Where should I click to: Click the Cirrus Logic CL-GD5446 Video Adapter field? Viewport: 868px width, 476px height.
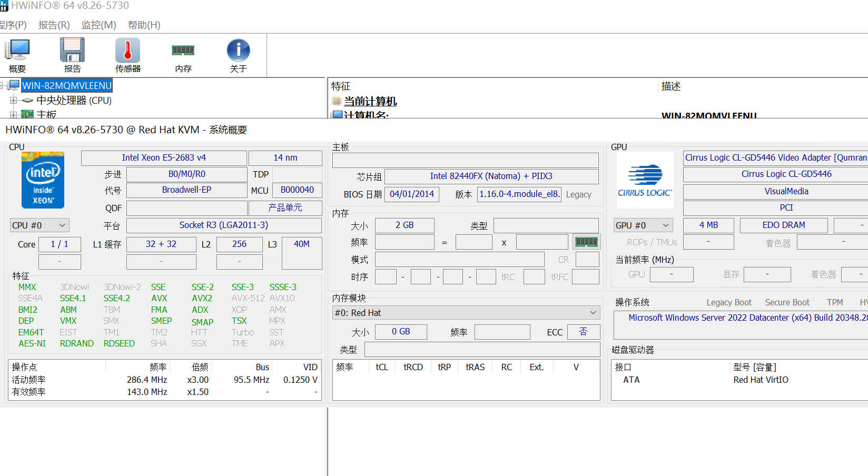point(776,158)
